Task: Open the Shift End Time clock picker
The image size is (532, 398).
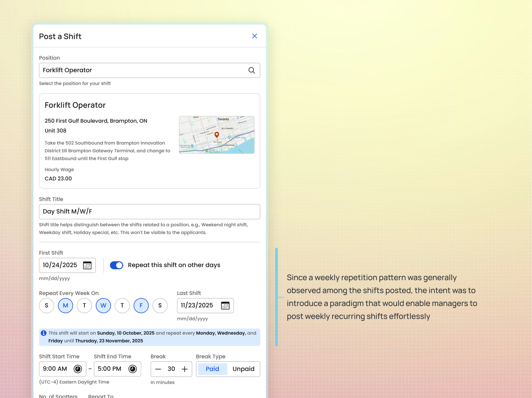Action: [133, 368]
